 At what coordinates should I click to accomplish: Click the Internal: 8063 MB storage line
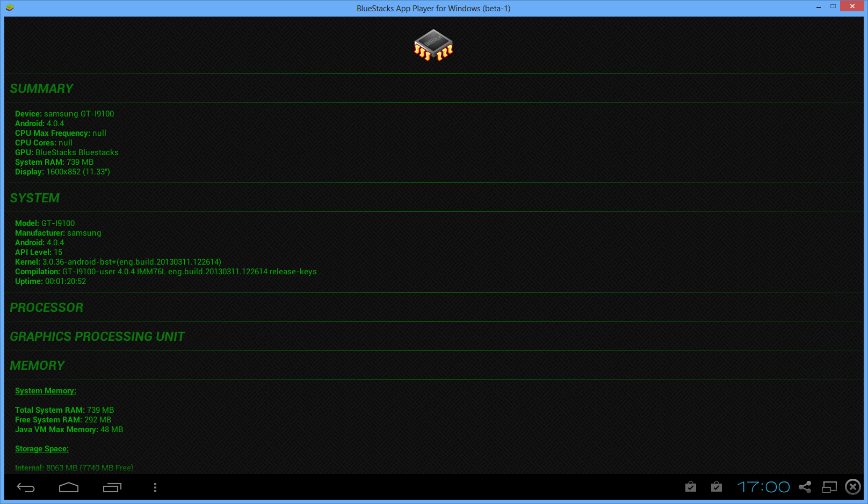(74, 468)
